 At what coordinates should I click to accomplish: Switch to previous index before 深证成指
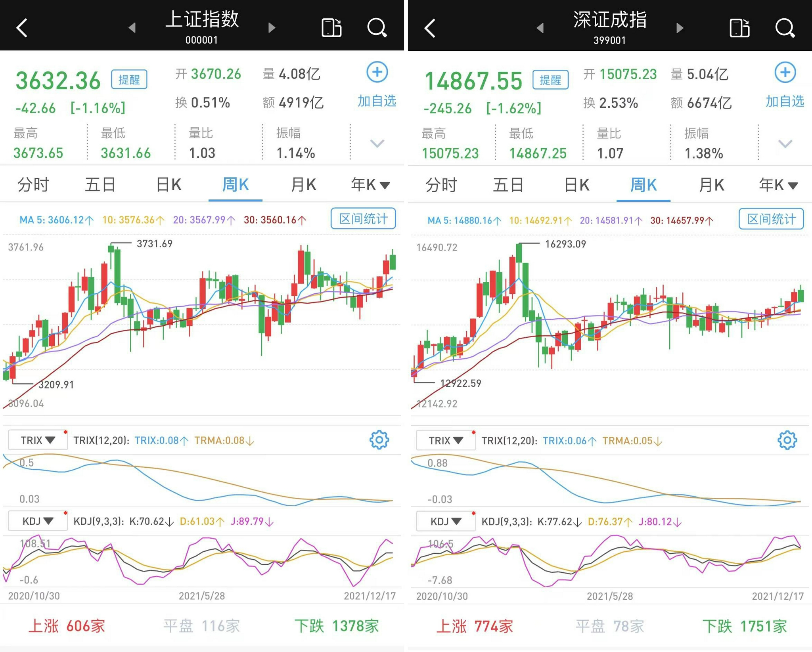(540, 28)
